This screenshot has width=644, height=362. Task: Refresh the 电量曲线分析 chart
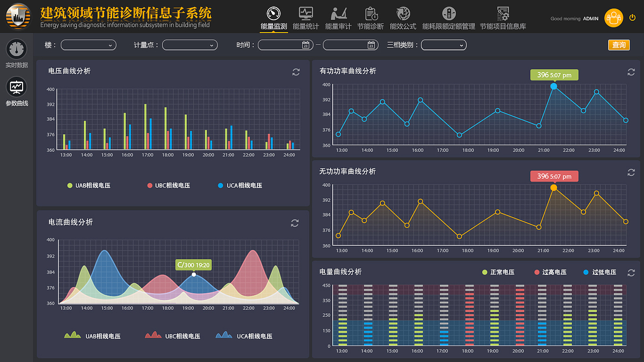(631, 273)
